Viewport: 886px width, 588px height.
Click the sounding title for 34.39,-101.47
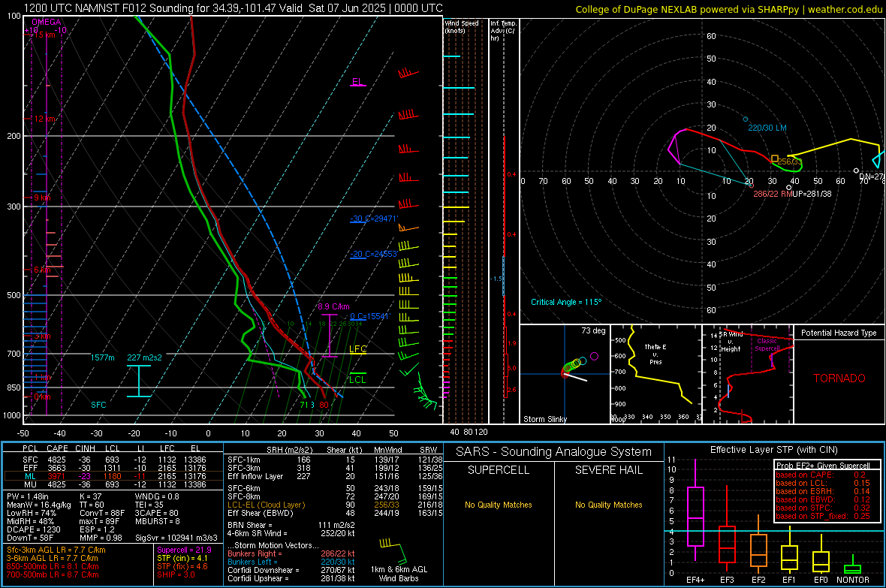point(234,8)
